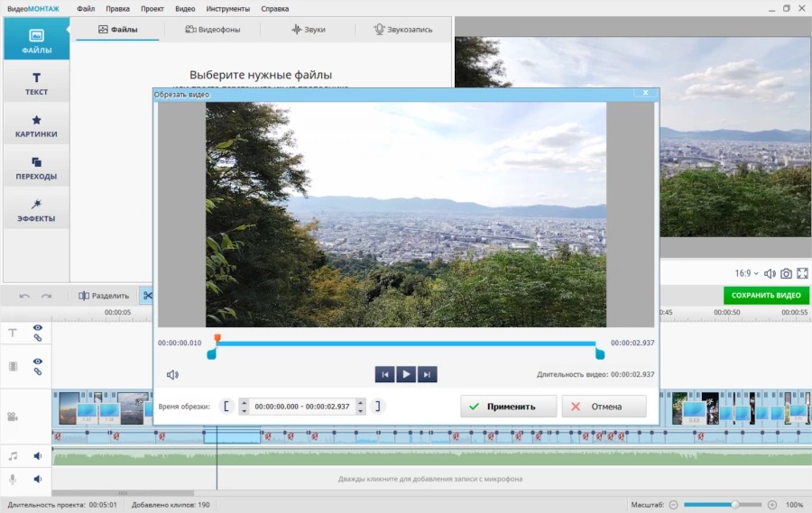Decrease the trim end time with the down arrow
The width and height of the screenshot is (812, 513).
360,411
